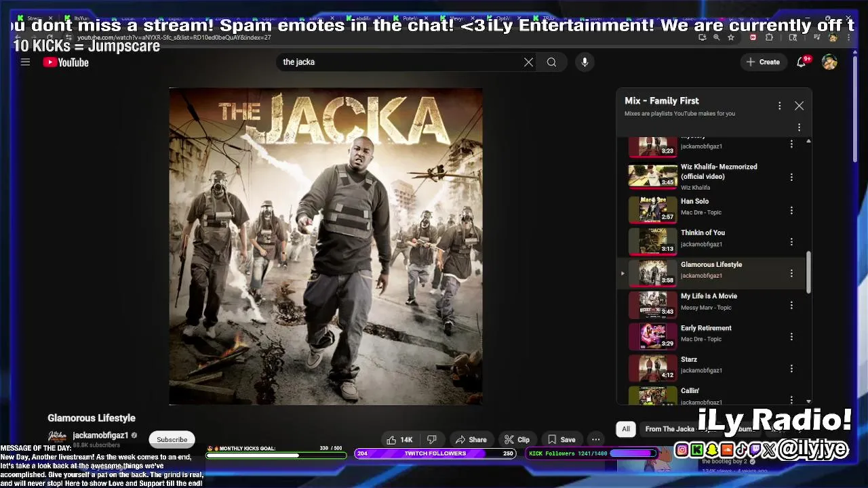The image size is (868, 488).
Task: Clear the search text with X
Action: [528, 62]
